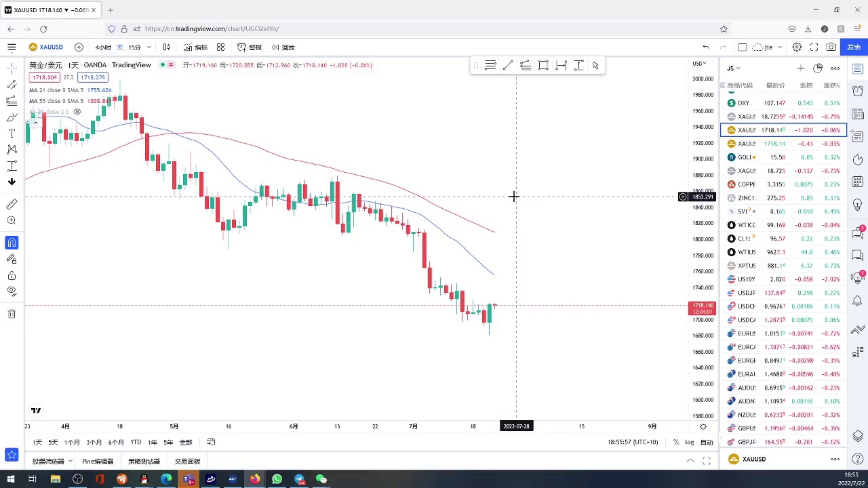Viewport: 868px width, 488px height.
Task: Add a symbol to the watchlist plus
Action: [x=801, y=68]
